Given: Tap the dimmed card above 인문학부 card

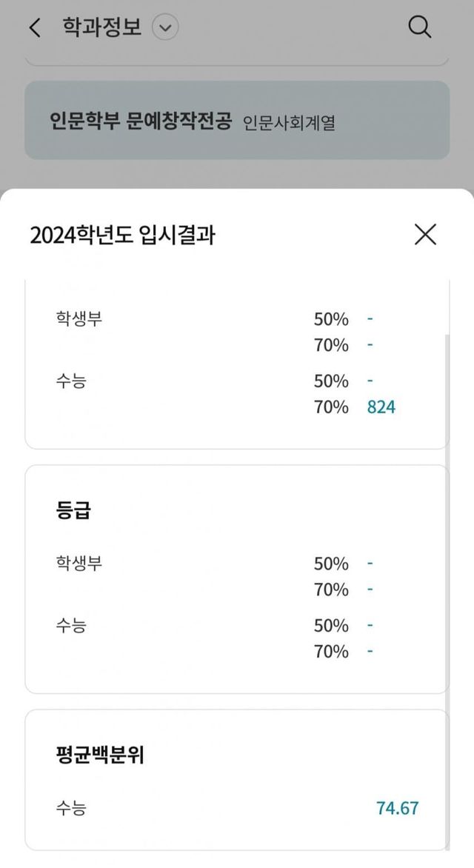Looking at the screenshot, I should pos(236,59).
